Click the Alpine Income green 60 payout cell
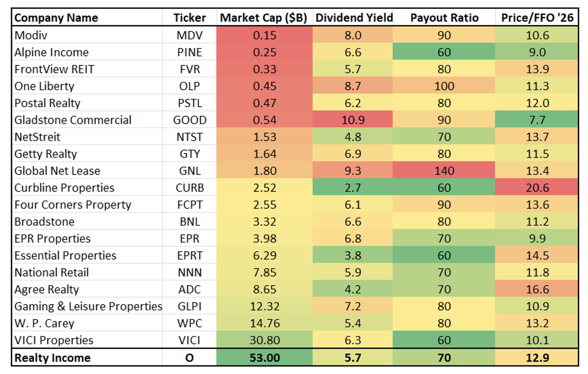588x374 pixels. 444,52
